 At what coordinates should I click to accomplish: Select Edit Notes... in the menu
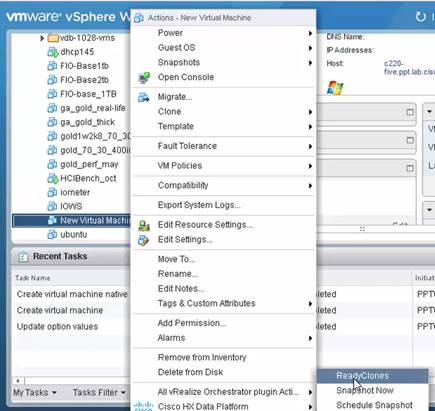point(224,289)
